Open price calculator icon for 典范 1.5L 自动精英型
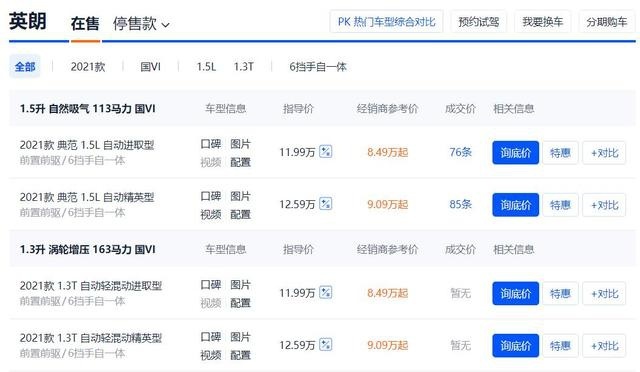 [325, 204]
